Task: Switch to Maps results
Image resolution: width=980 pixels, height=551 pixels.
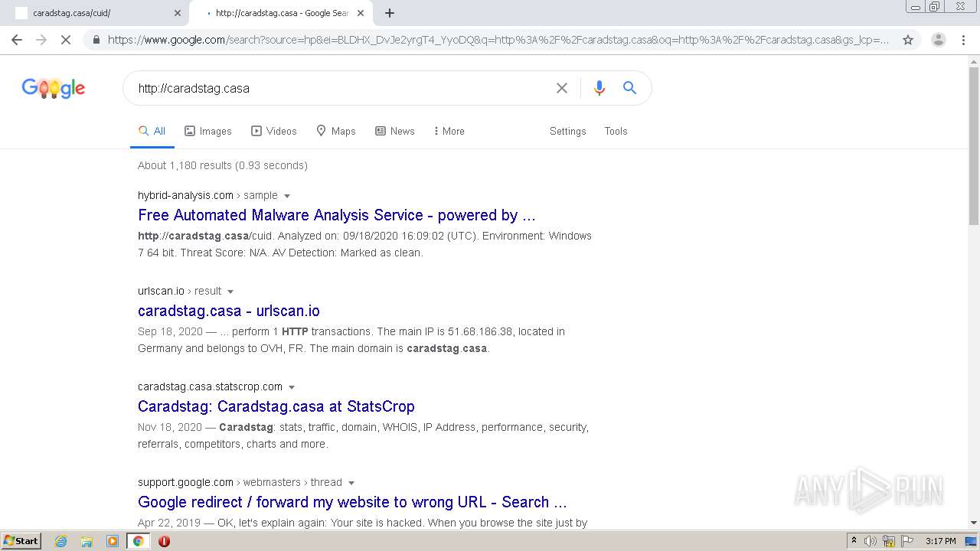Action: coord(336,132)
